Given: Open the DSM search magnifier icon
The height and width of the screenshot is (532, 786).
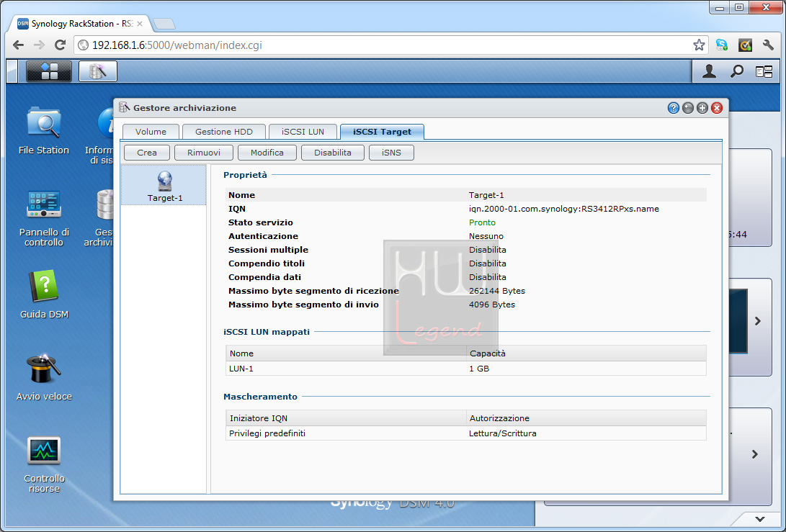Looking at the screenshot, I should tap(736, 72).
